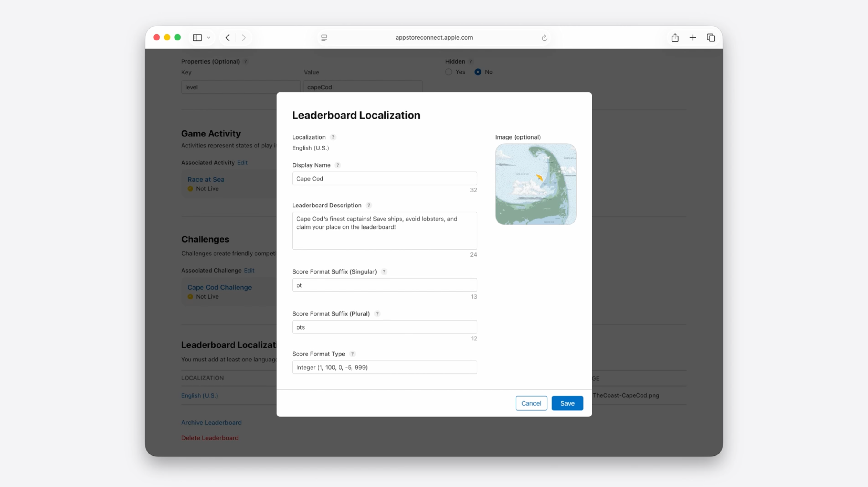Screen dimensions: 868x487
Task: Select the No radio under Hidden
Action: click(x=478, y=72)
